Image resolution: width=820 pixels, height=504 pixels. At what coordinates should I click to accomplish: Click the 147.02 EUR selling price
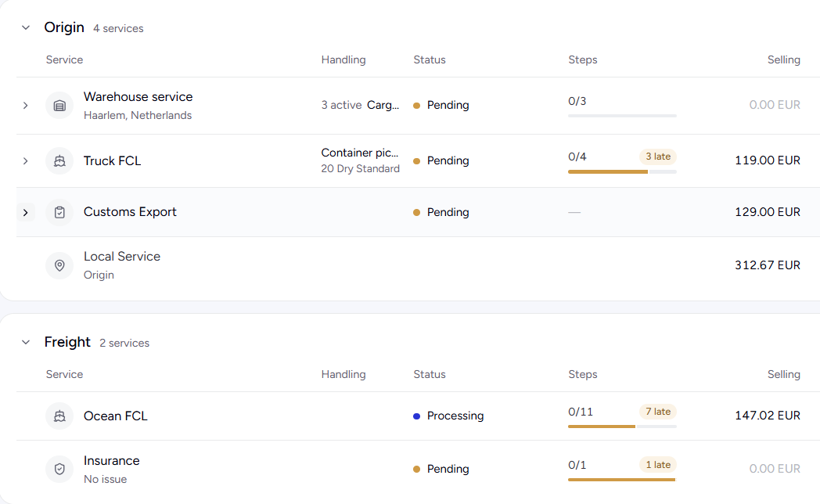(x=767, y=416)
